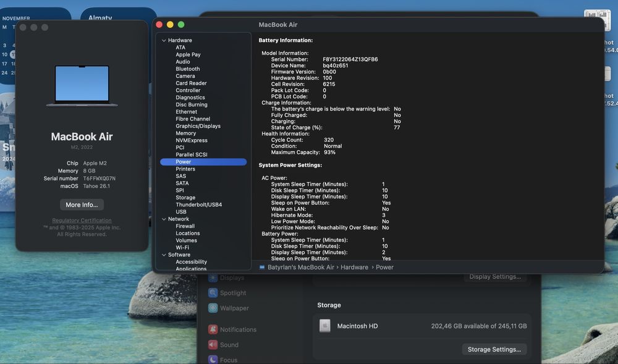Select Volumes under Network
The height and width of the screenshot is (364, 618).
(x=187, y=240)
